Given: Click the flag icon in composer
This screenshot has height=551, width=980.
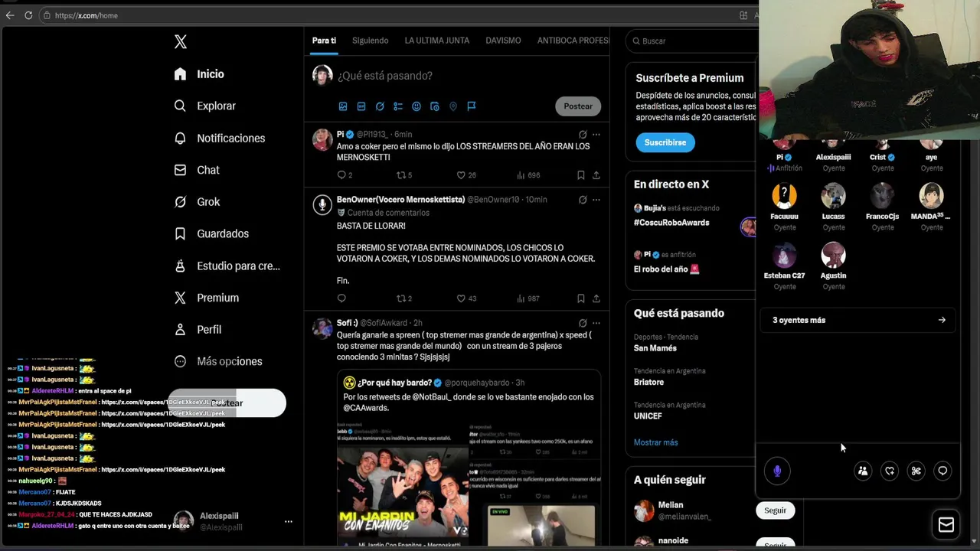Looking at the screenshot, I should coord(472,106).
